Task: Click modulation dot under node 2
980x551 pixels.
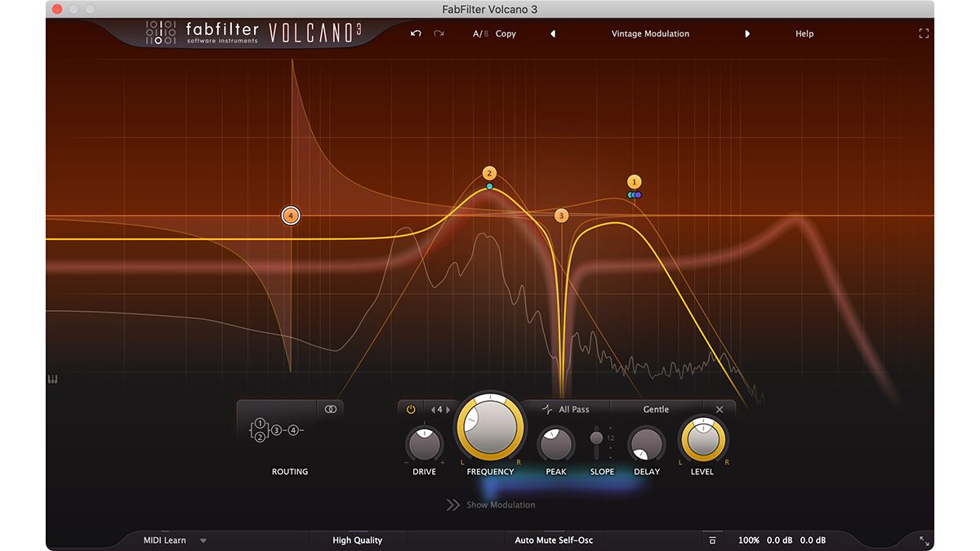Action: (x=489, y=186)
